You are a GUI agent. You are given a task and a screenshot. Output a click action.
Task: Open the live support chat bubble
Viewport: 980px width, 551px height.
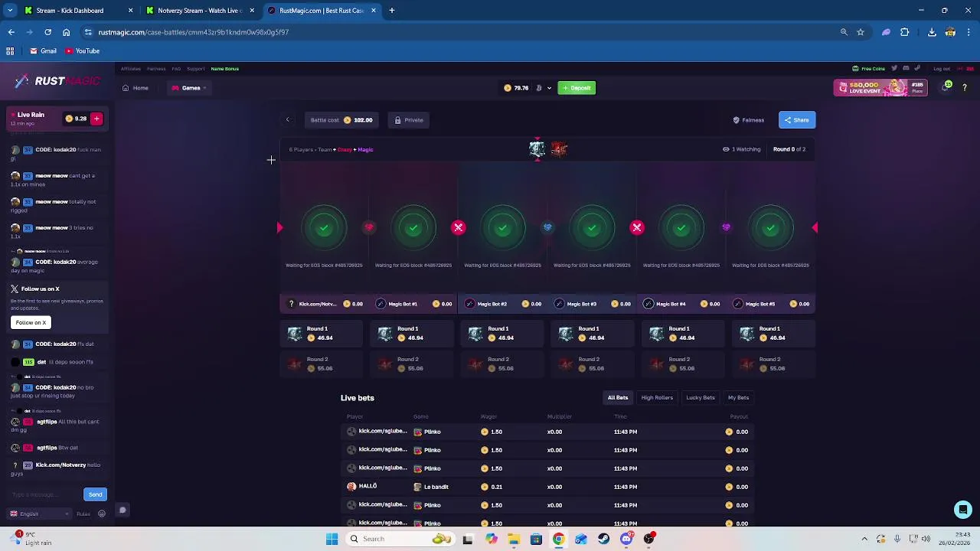[x=962, y=510]
